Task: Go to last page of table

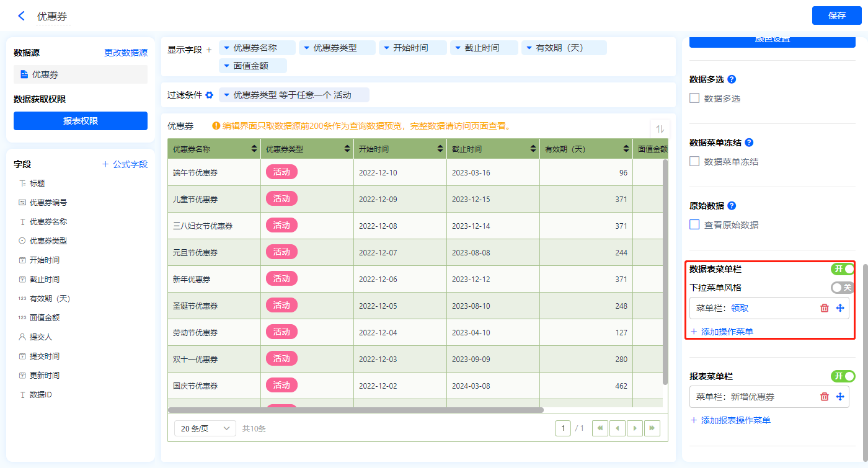Action: 652,428
